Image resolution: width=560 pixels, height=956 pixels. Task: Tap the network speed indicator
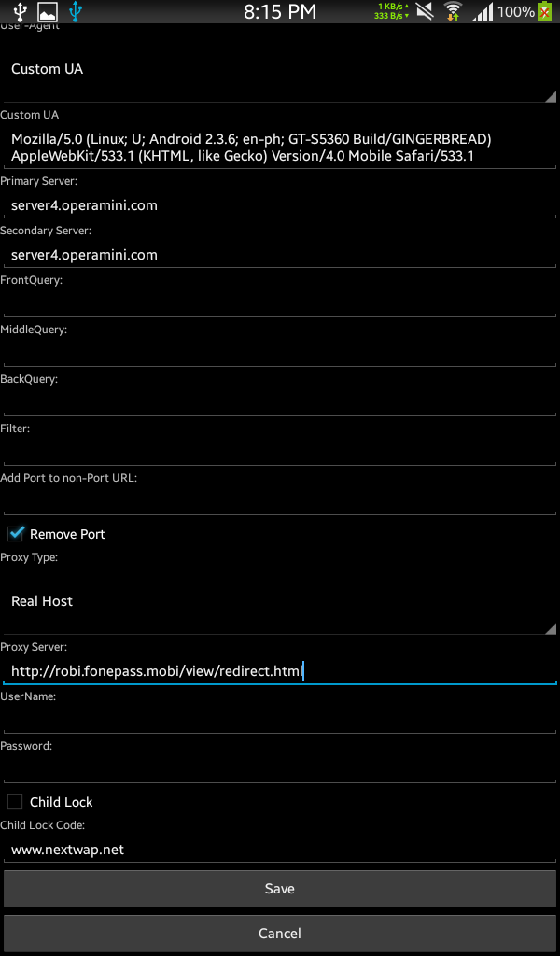point(391,11)
